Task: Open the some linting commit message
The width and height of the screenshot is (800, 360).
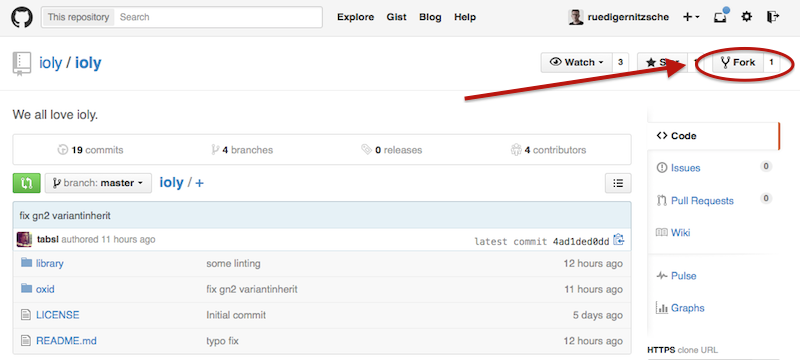Action: point(233,264)
